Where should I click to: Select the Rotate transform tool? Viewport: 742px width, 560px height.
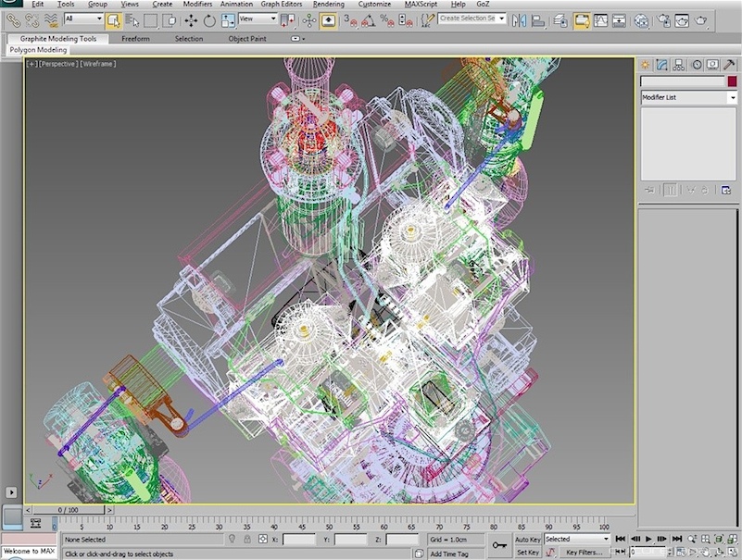(x=209, y=19)
